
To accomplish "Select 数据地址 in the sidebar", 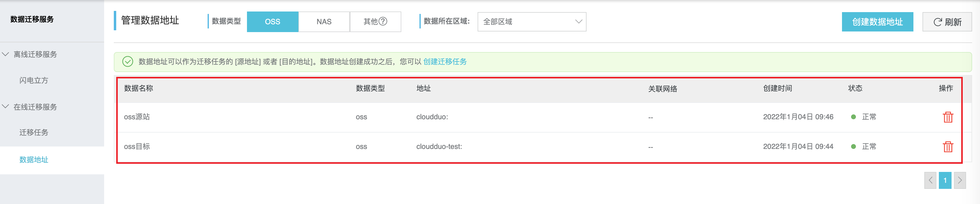I will 34,160.
